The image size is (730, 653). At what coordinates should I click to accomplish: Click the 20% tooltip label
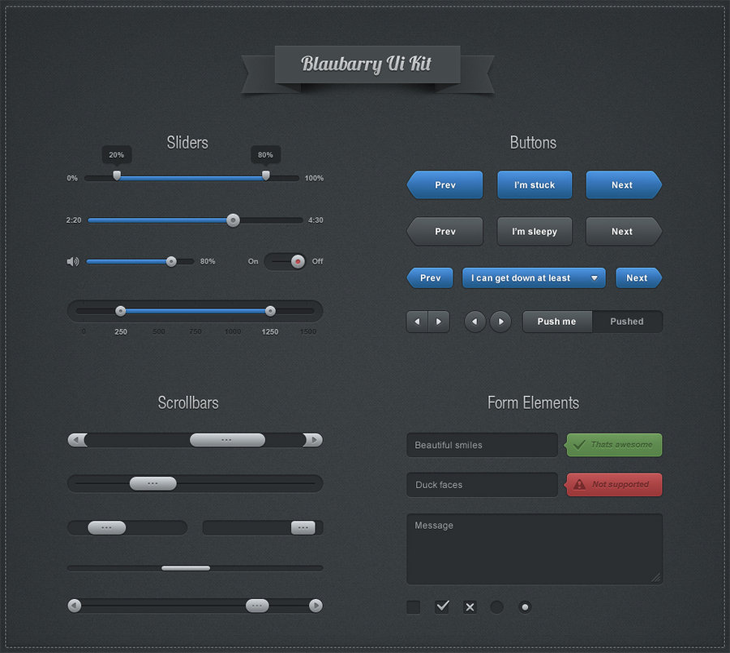pos(116,155)
